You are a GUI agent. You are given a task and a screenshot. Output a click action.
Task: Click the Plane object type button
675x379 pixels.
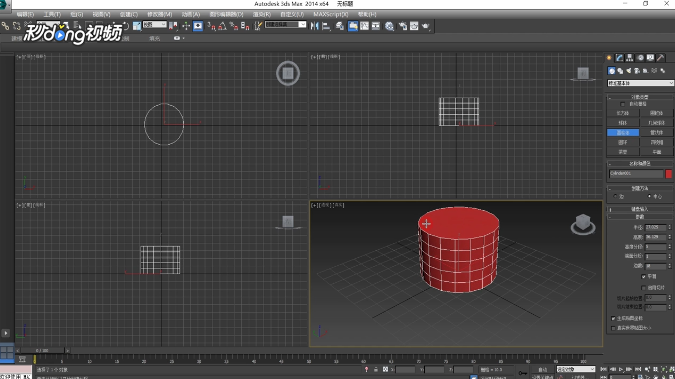click(x=656, y=152)
